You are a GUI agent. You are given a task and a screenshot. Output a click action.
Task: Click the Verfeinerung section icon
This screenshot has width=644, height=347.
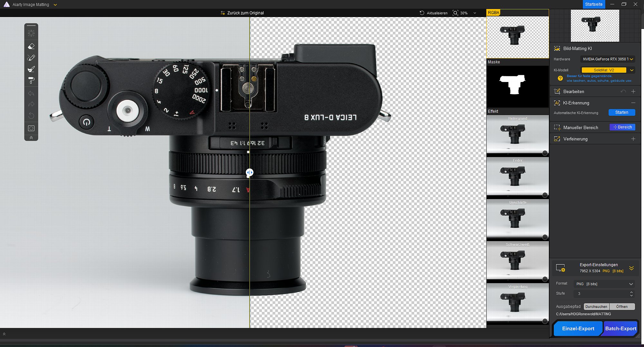[x=557, y=139]
